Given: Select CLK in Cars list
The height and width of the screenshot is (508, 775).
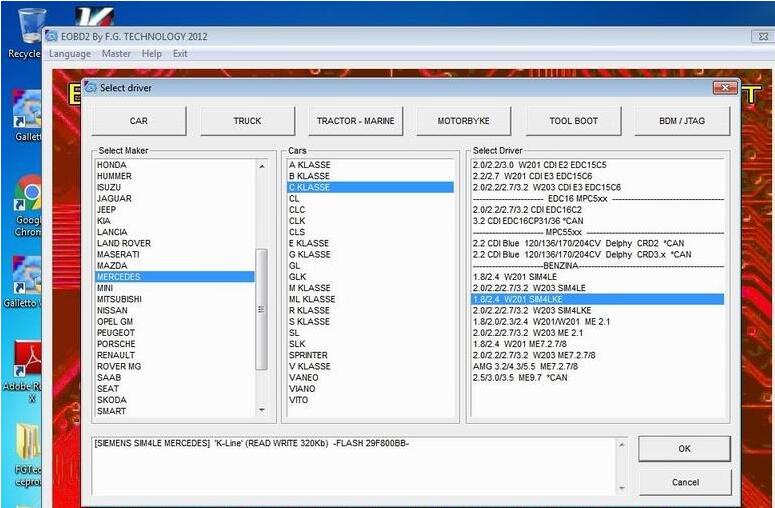Looking at the screenshot, I should [370, 221].
